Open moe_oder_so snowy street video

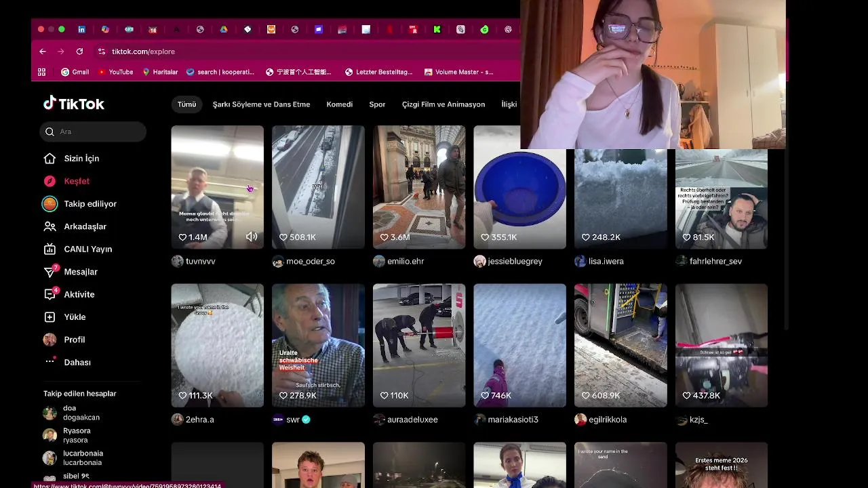318,187
